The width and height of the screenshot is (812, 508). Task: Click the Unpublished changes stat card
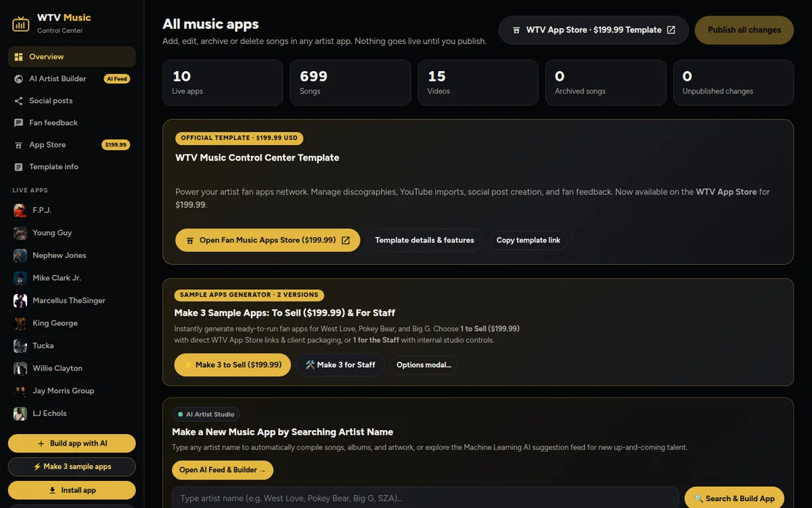(734, 83)
